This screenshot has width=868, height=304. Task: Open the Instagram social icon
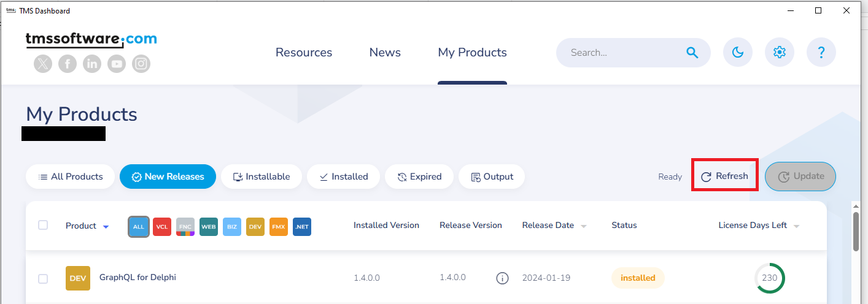(141, 64)
